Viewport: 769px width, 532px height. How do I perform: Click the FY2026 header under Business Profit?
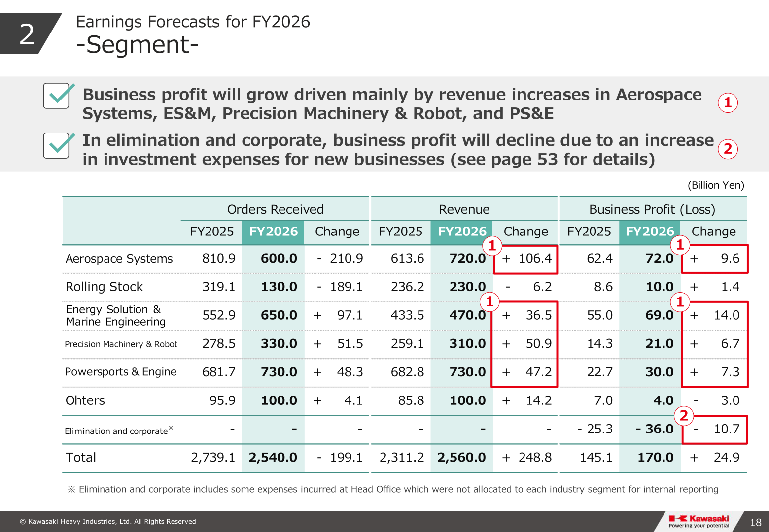point(650,232)
